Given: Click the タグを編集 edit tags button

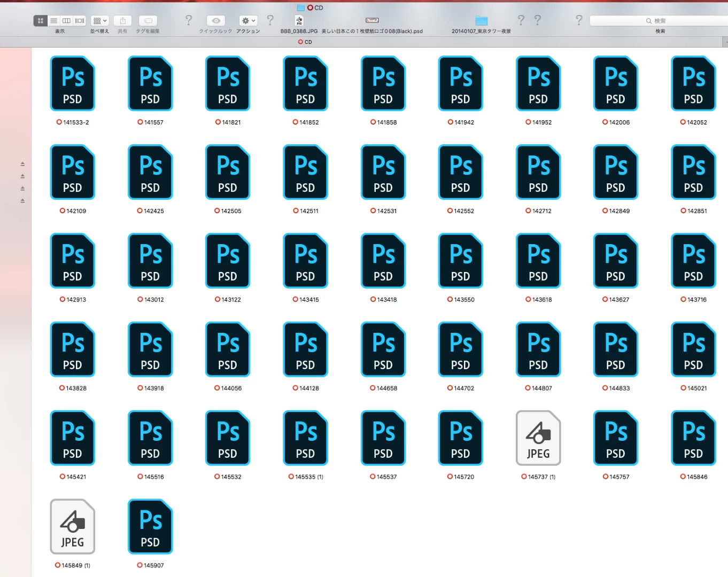Looking at the screenshot, I should pyautogui.click(x=148, y=21).
